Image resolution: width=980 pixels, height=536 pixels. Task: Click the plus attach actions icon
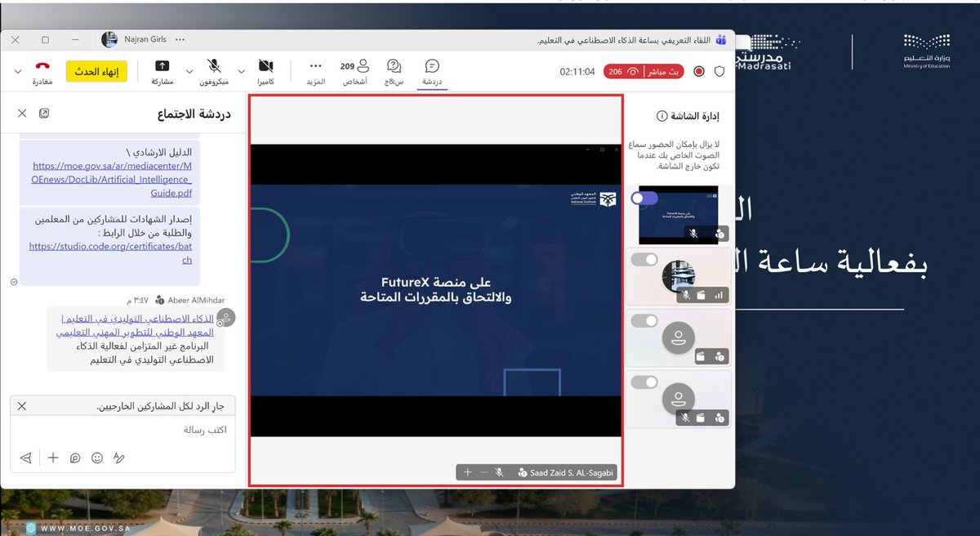pyautogui.click(x=53, y=458)
